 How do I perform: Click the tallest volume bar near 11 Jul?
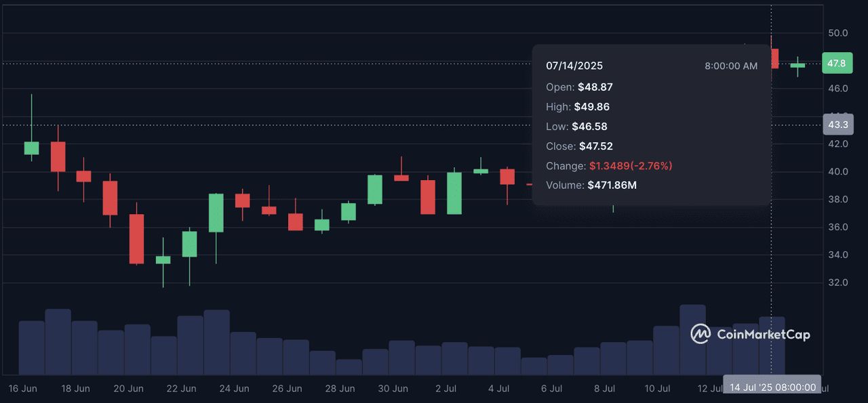(x=692, y=339)
